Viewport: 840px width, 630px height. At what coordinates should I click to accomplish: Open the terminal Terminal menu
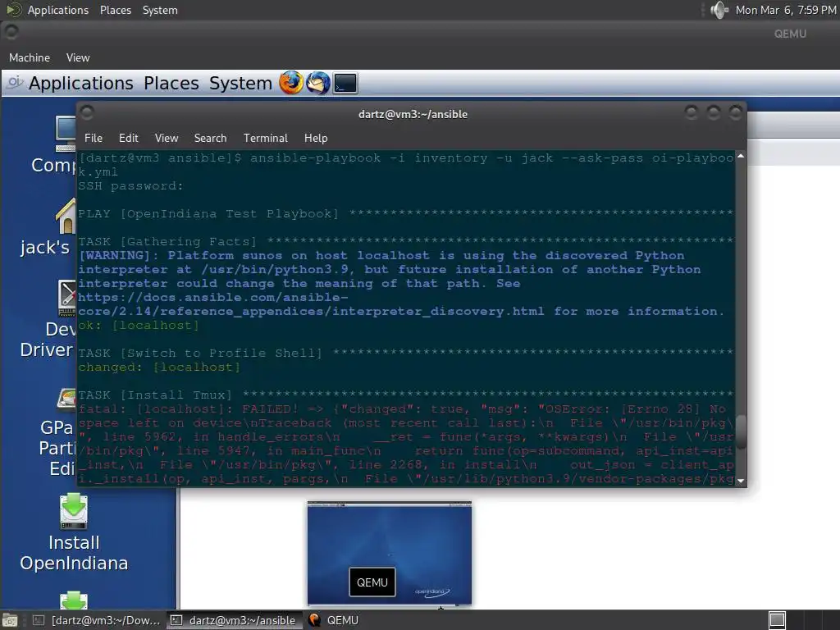point(266,138)
